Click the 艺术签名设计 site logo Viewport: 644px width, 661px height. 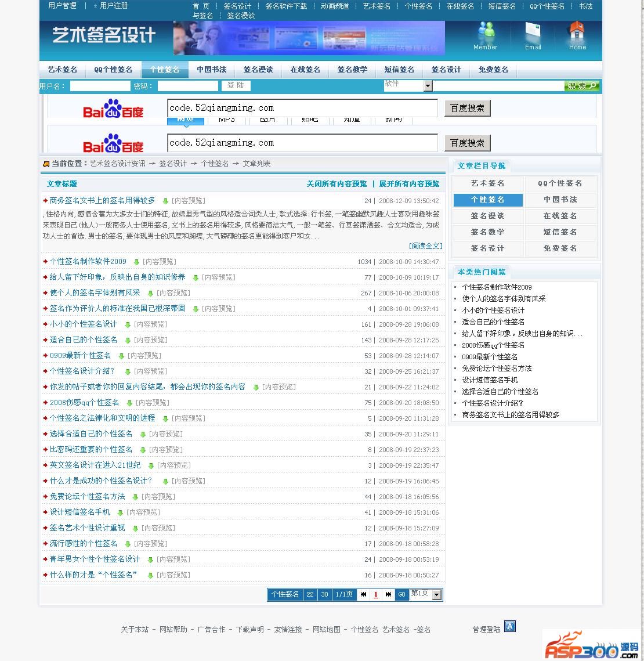point(104,35)
